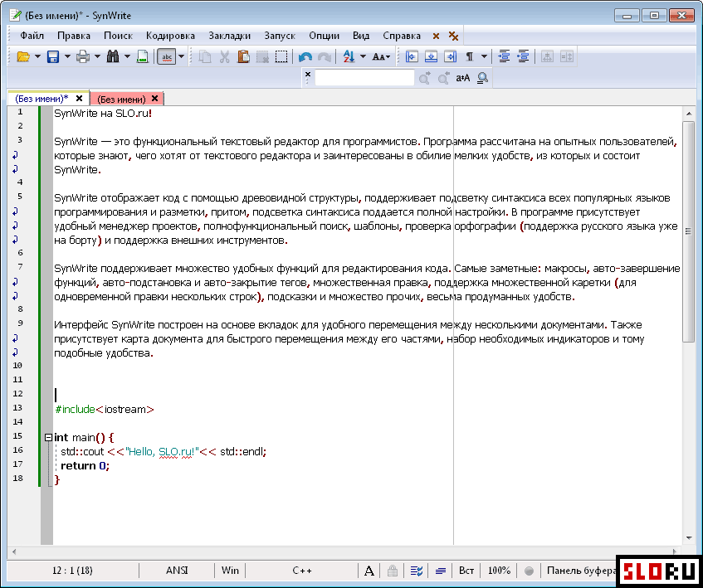703x588 pixels.
Task: Open the Закладки menu
Action: (x=230, y=36)
